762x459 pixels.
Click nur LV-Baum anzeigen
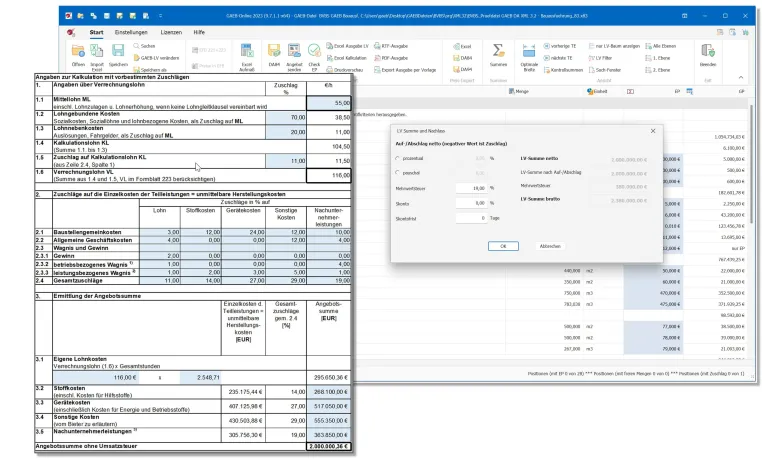pos(614,46)
